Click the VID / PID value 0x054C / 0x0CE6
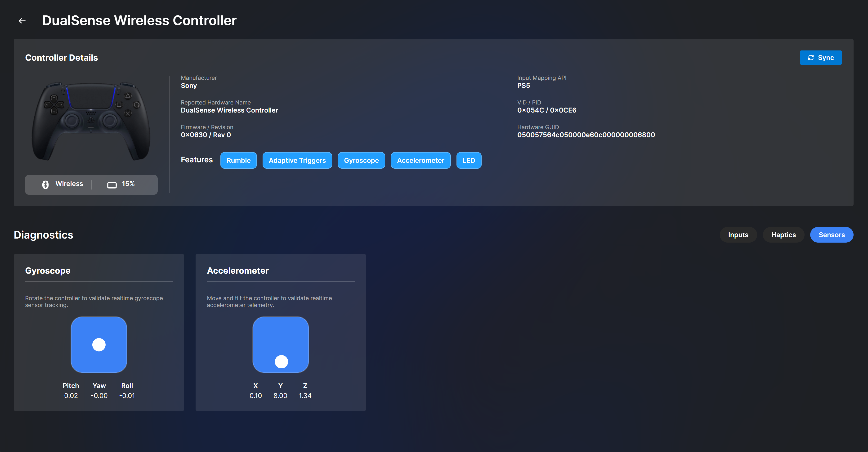Image resolution: width=868 pixels, height=452 pixels. [546, 110]
